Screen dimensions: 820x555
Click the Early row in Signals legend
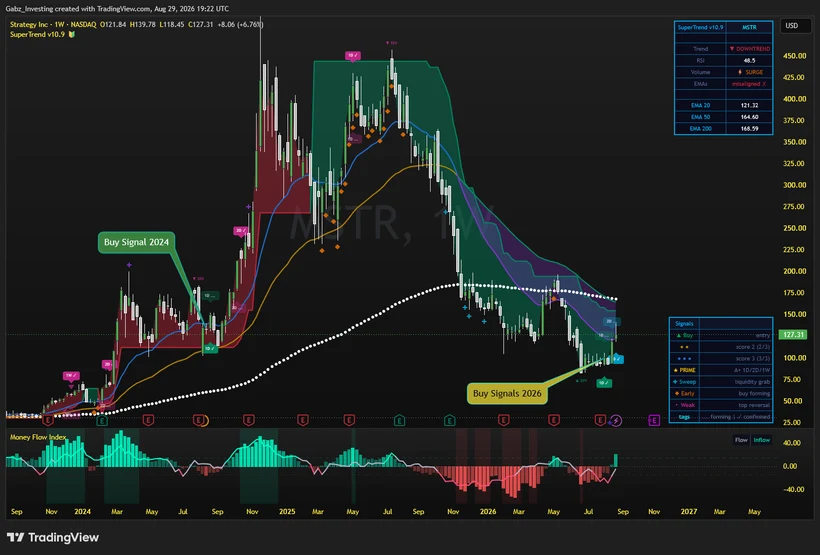point(721,393)
